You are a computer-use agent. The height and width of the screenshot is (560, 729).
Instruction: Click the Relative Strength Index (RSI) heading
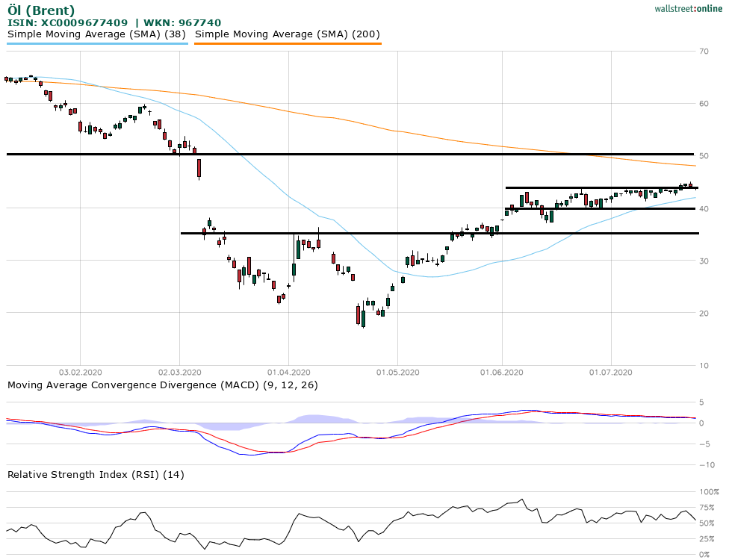point(96,474)
